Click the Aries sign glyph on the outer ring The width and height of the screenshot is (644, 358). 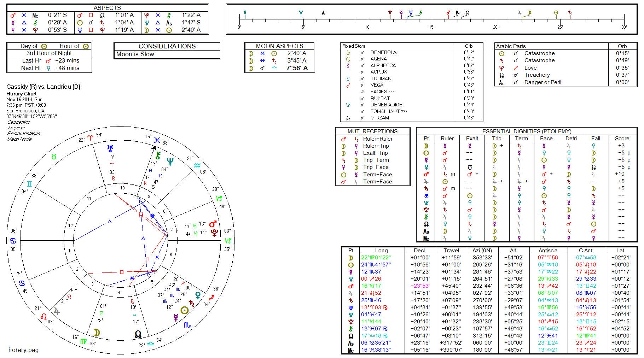tap(90, 138)
